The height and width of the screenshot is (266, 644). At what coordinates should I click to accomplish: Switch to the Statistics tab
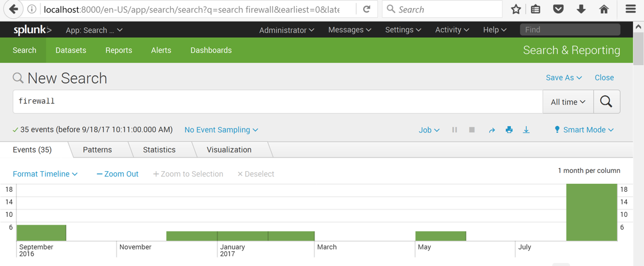(159, 150)
